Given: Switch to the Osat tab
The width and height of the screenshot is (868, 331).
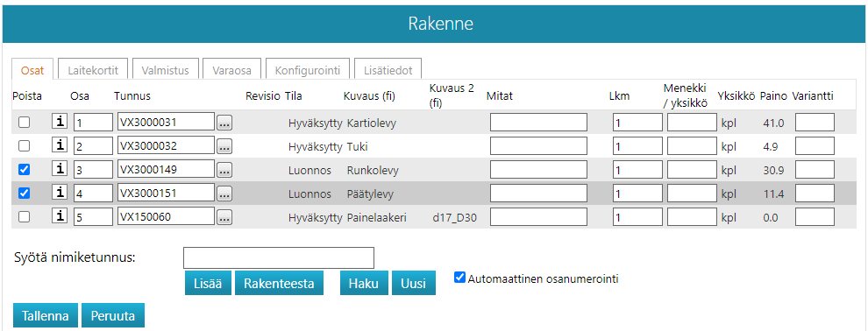Looking at the screenshot, I should (x=32, y=71).
